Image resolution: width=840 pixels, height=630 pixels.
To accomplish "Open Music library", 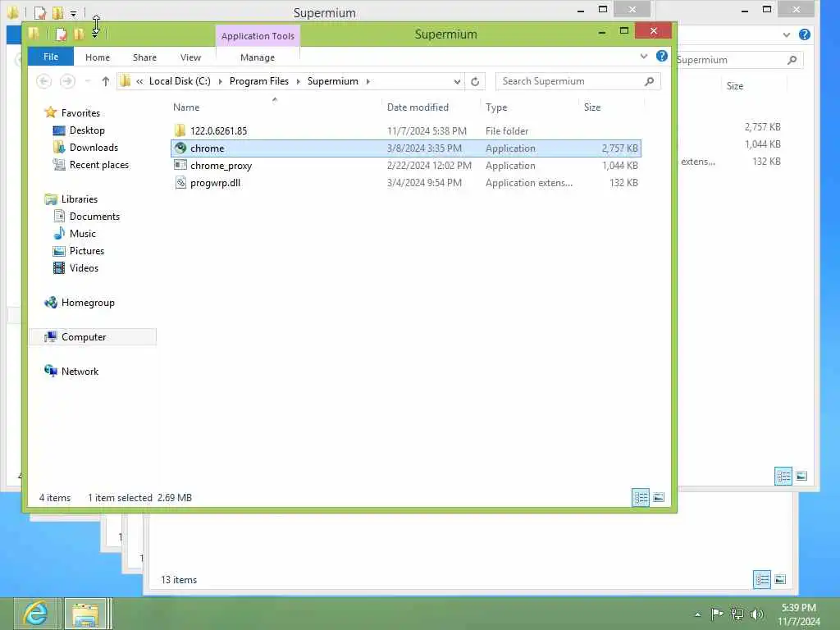I will pos(83,234).
